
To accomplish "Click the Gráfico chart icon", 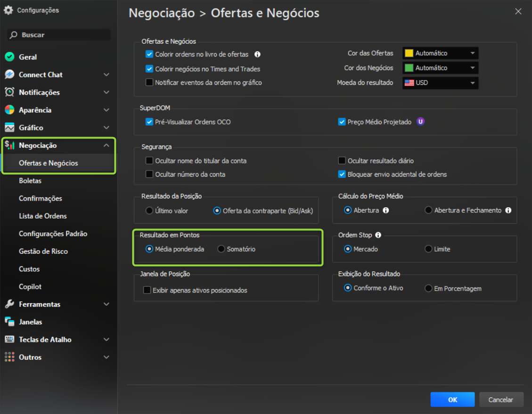I will [9, 128].
